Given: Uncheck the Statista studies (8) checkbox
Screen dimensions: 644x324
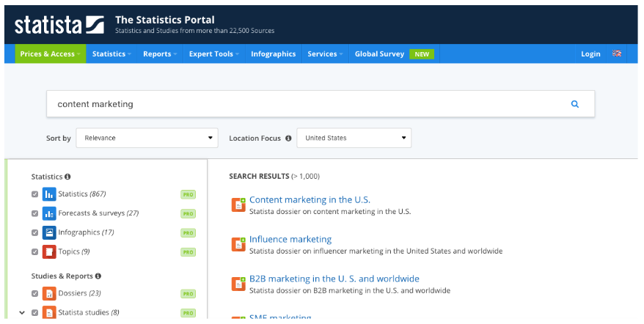Looking at the screenshot, I should (35, 313).
